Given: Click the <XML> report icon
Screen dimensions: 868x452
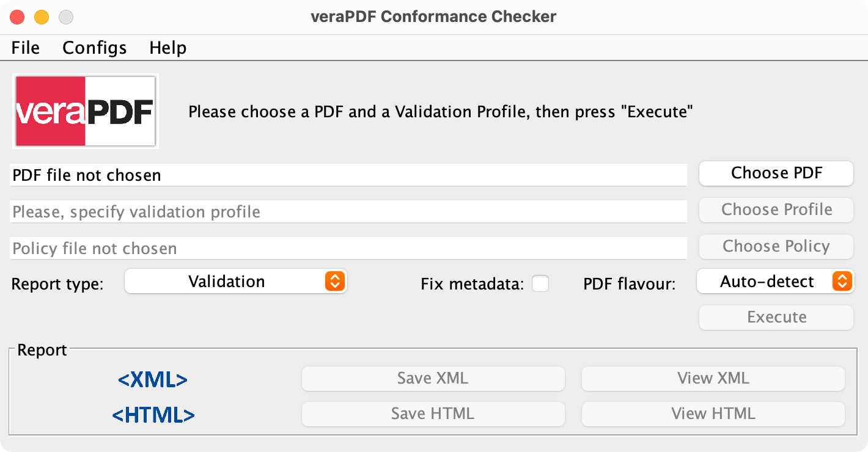Looking at the screenshot, I should point(153,379).
